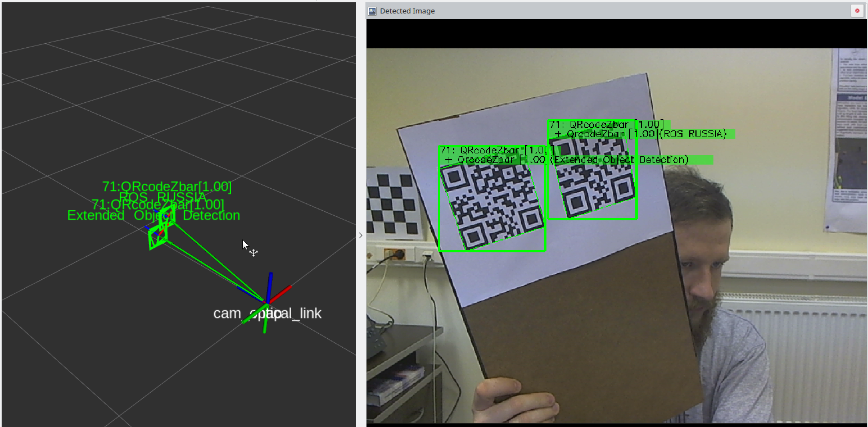The height and width of the screenshot is (427, 868).
Task: Click the top 71:QRcodeZbar[1.00] label in 3D view
Action: tap(167, 187)
